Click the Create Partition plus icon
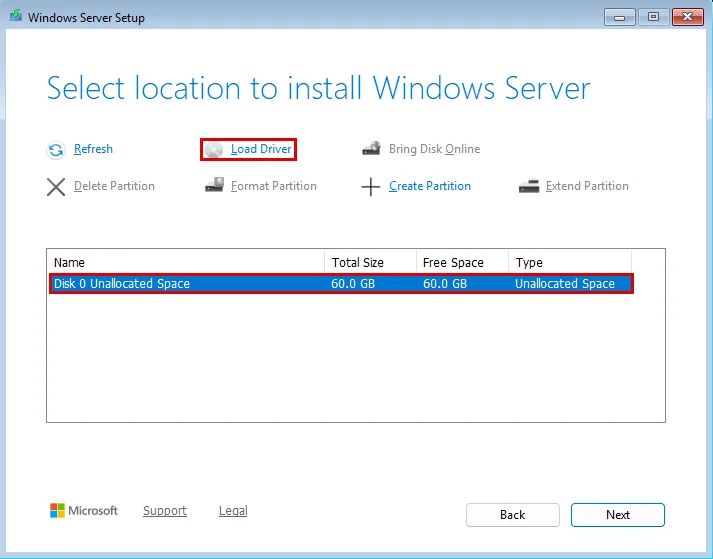Screen dimensions: 713x559 (x=371, y=186)
